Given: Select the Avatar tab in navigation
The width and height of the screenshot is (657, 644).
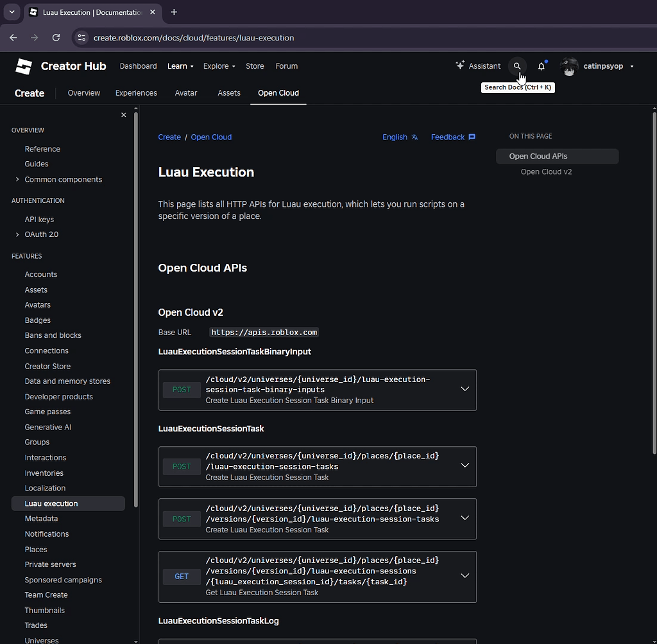Looking at the screenshot, I should 186,92.
